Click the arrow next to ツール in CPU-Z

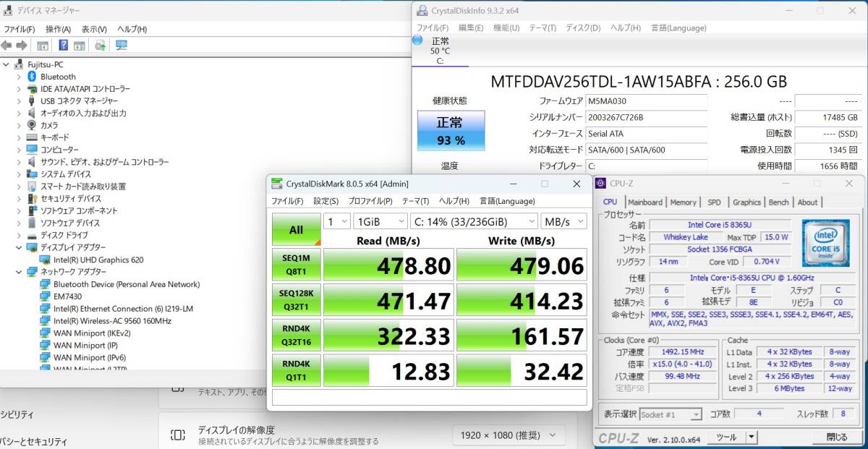pos(752,437)
